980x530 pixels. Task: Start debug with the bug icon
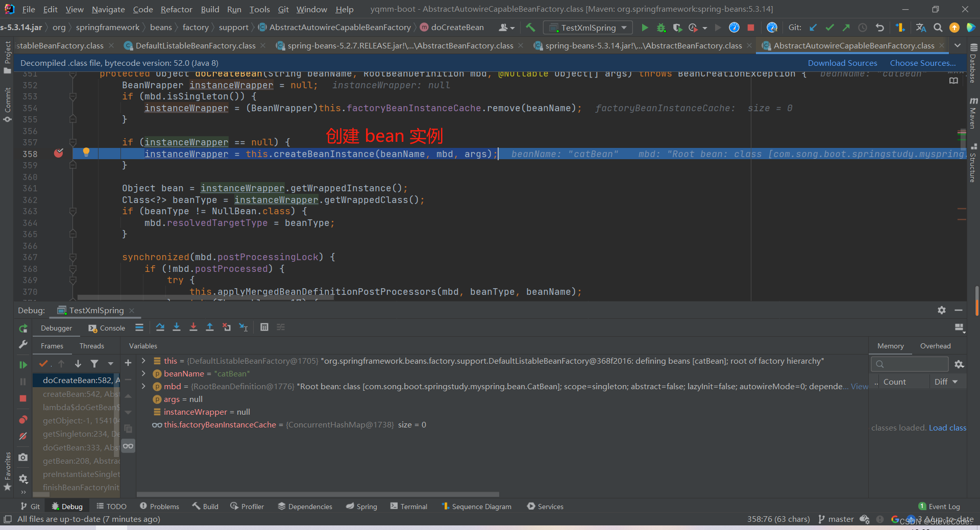coord(661,28)
